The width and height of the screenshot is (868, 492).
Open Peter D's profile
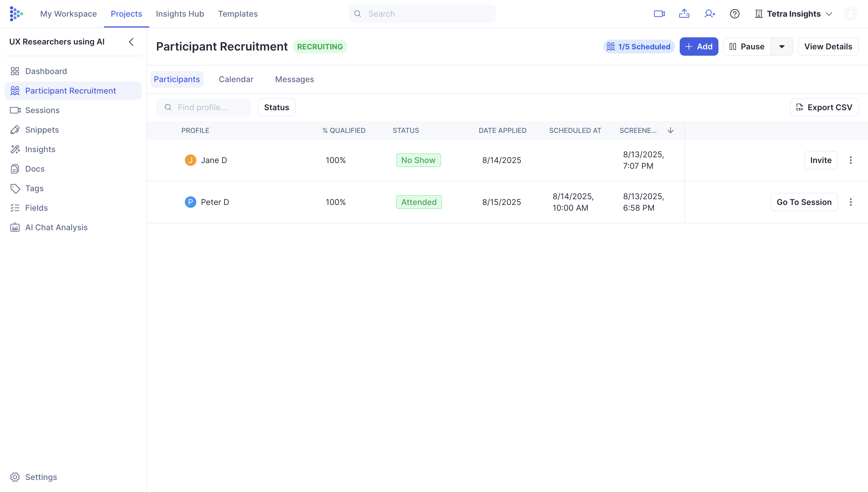215,202
